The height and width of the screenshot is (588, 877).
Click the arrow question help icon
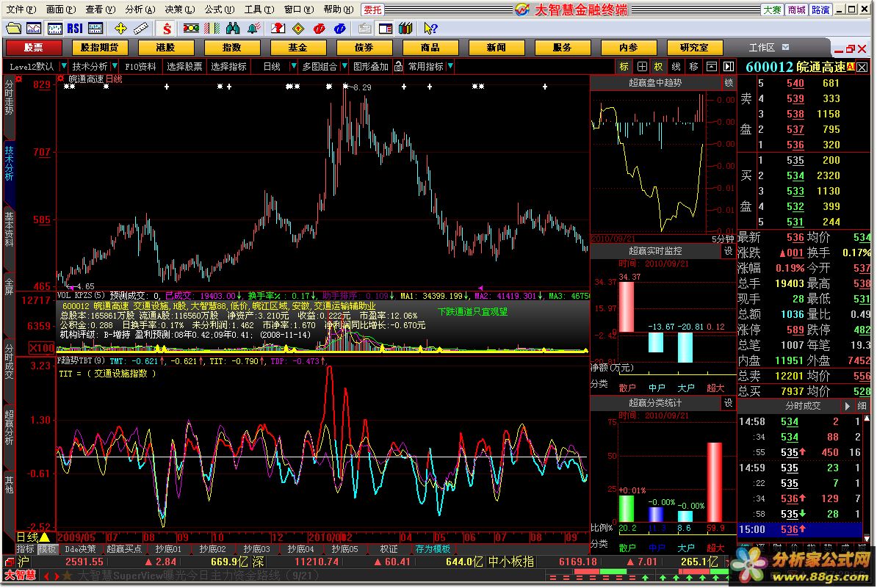pyautogui.click(x=430, y=28)
